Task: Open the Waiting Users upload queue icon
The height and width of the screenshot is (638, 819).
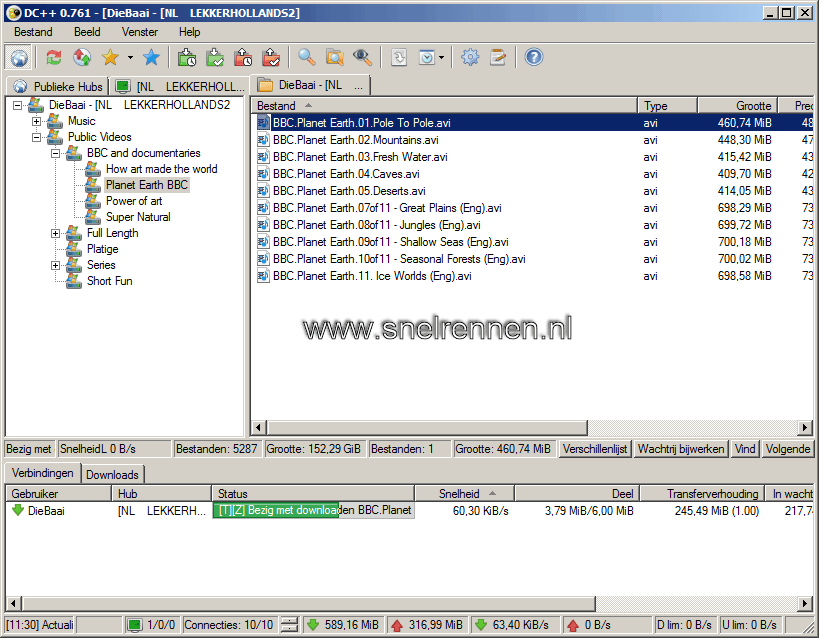Action: (243, 57)
